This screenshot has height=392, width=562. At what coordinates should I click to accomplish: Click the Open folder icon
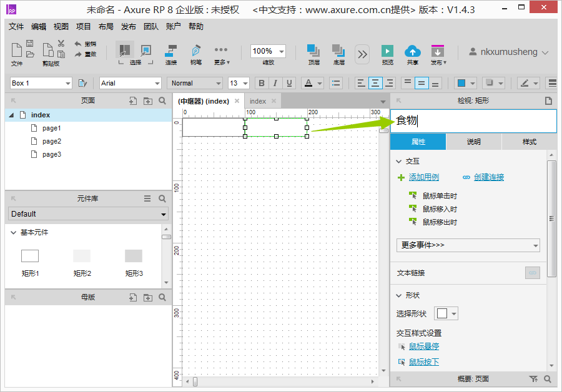[x=30, y=54]
